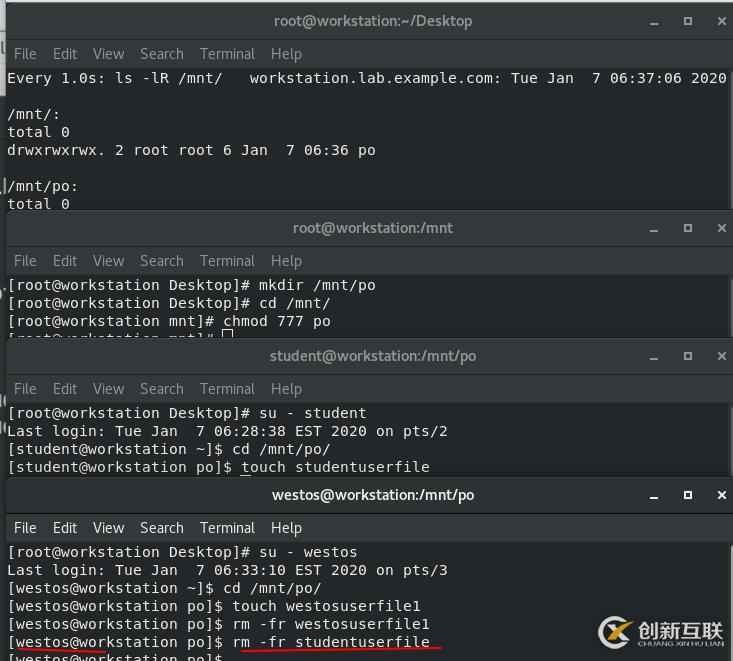Maximize the westos@workstation:/mnt/po terminal window

pos(688,495)
